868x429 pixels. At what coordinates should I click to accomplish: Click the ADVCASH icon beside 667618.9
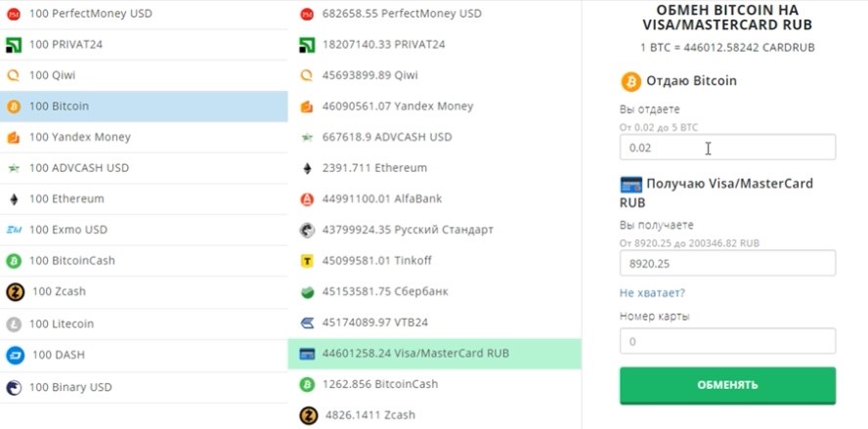pyautogui.click(x=307, y=137)
